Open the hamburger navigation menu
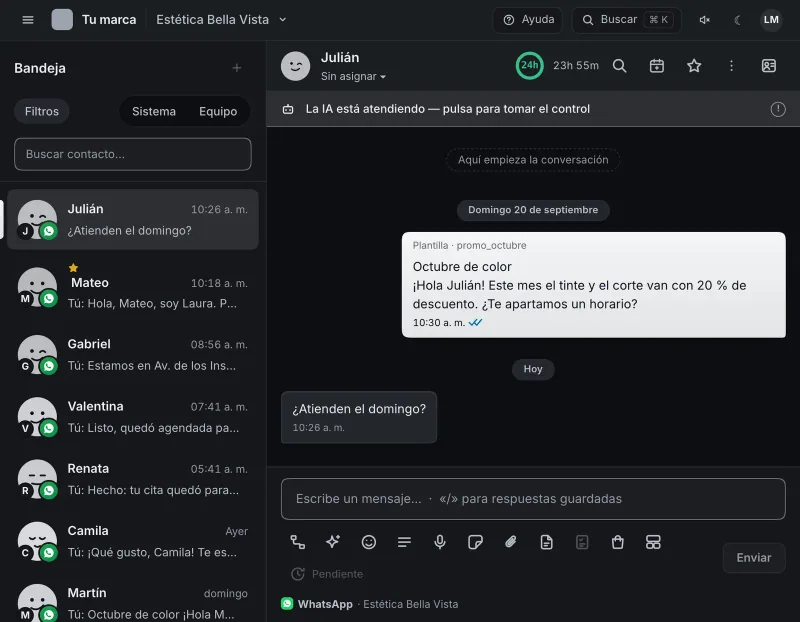Viewport: 800px width, 622px height. (x=28, y=20)
